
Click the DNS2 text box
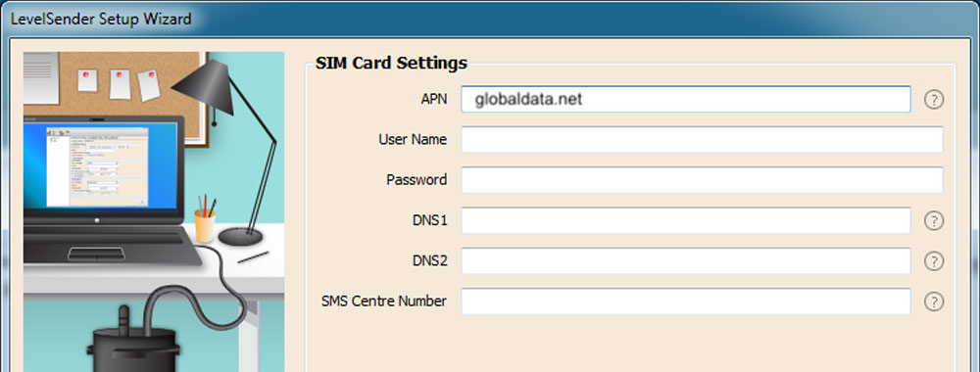point(686,261)
